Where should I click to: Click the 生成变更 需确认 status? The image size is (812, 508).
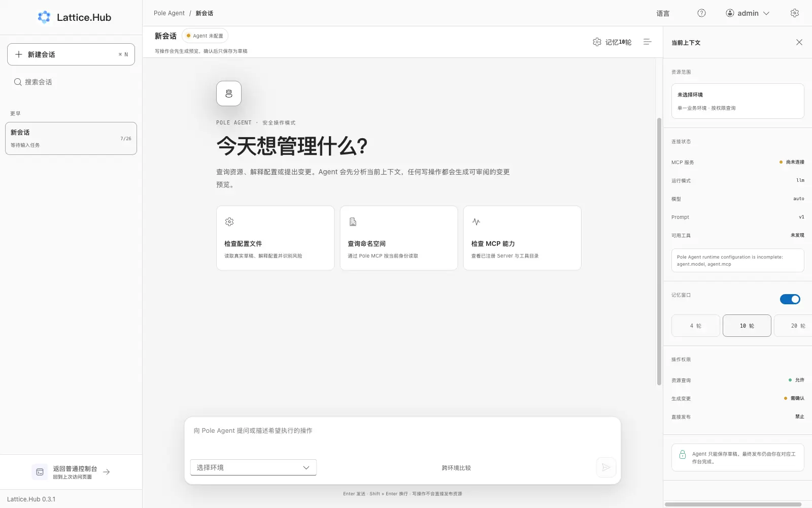(794, 398)
